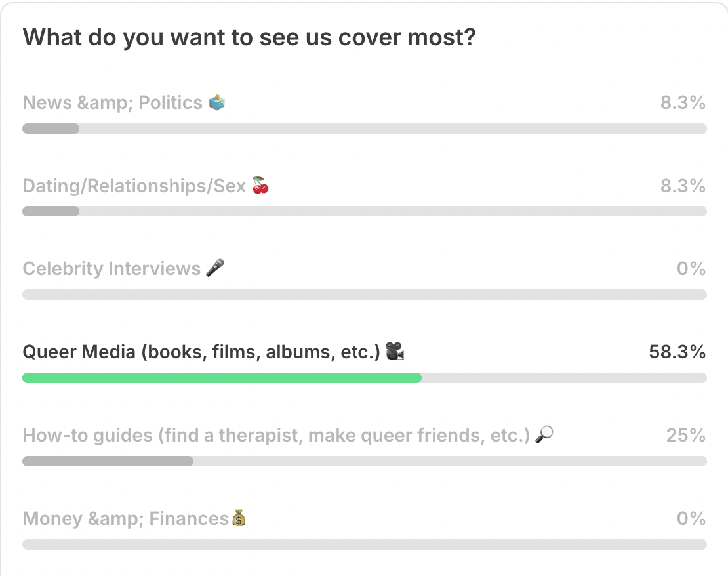Select the News & Politics poll option
Viewport: 728px width, 576px height.
112,103
